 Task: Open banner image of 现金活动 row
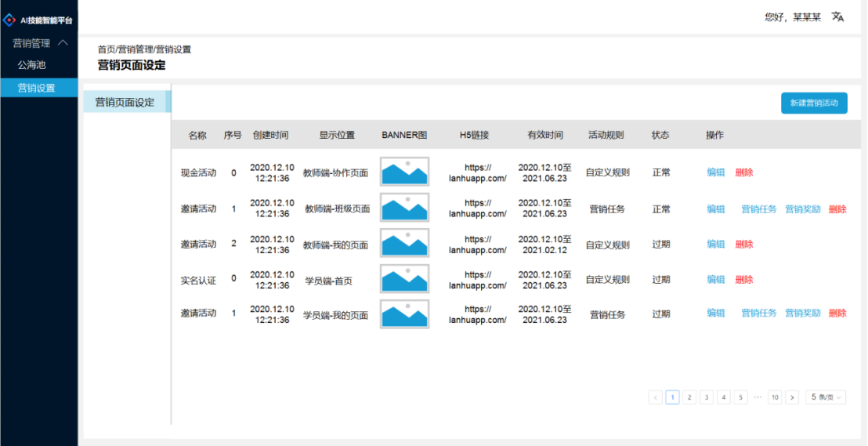(x=404, y=172)
